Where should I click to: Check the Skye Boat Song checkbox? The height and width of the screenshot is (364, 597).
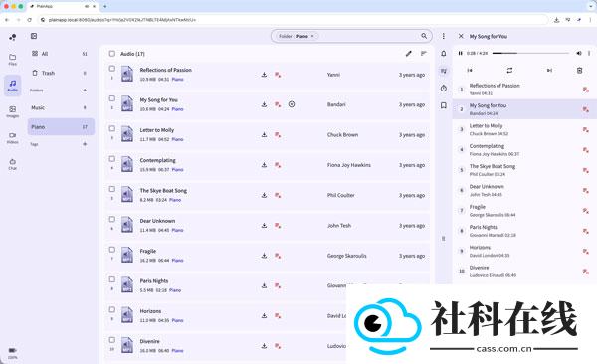tap(111, 189)
